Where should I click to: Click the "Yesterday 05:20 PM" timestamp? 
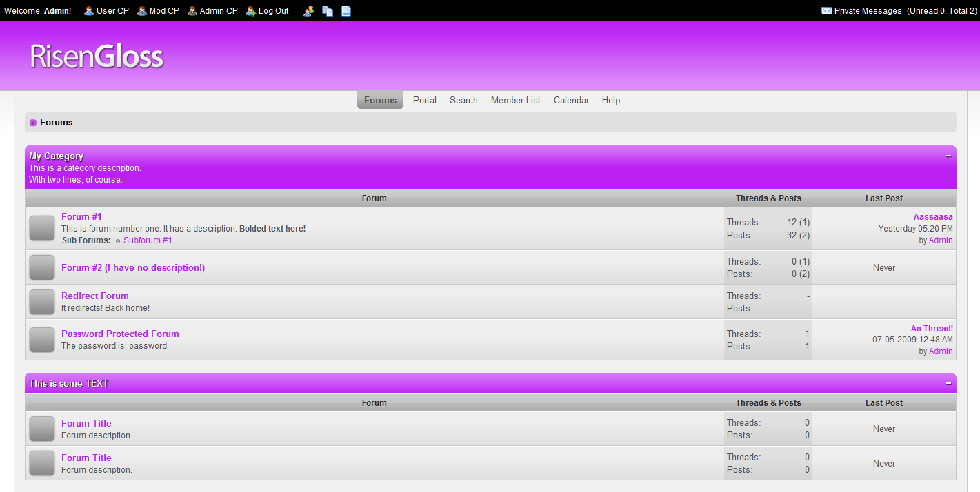(x=916, y=229)
